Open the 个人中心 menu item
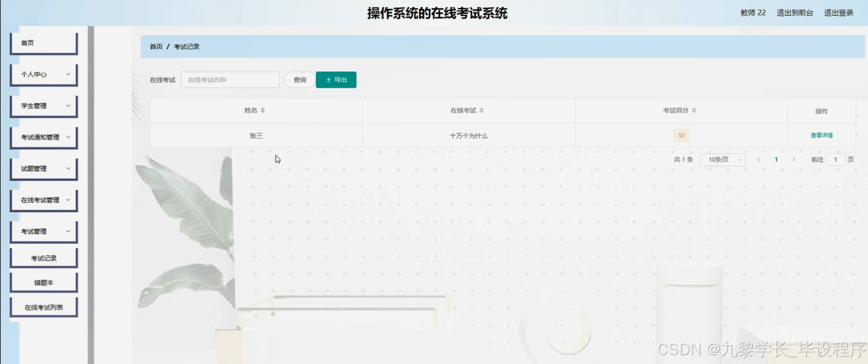 tap(44, 74)
